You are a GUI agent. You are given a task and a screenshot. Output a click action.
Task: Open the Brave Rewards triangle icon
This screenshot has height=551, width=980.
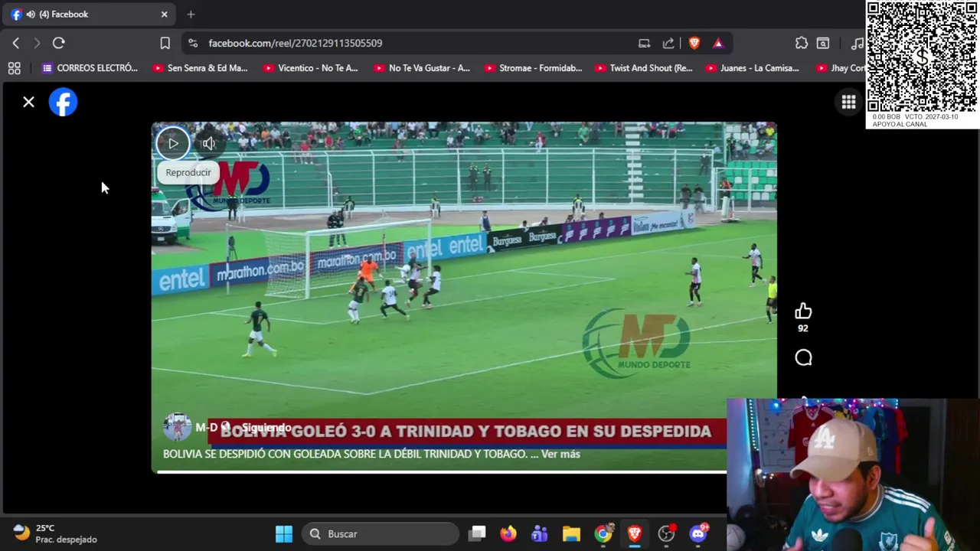tap(718, 43)
